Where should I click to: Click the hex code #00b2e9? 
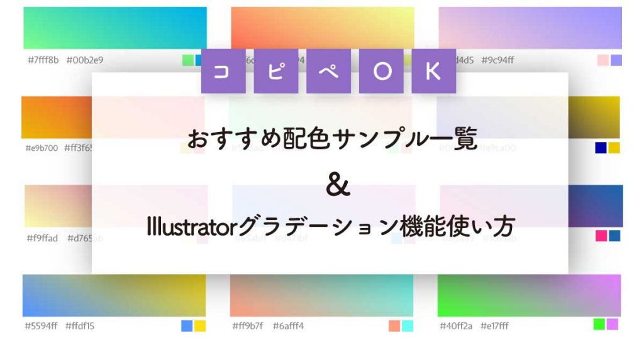[85, 60]
